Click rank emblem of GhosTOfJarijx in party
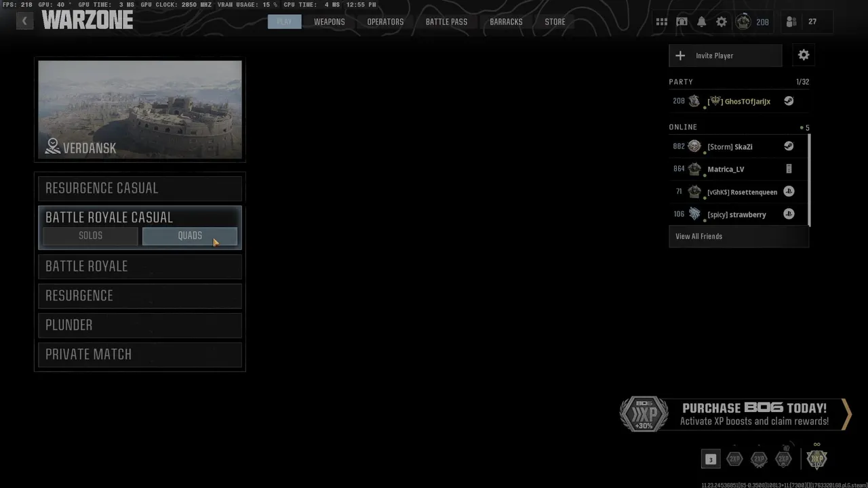 pyautogui.click(x=694, y=101)
